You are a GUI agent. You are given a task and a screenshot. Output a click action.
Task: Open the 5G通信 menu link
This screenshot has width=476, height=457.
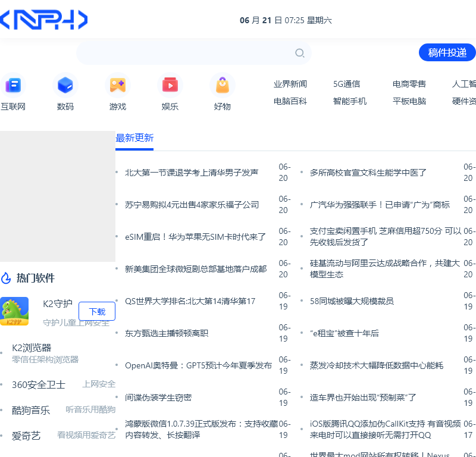click(x=347, y=84)
